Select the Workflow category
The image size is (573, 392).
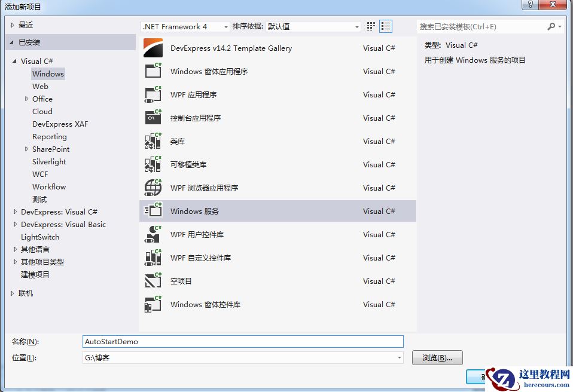(49, 186)
